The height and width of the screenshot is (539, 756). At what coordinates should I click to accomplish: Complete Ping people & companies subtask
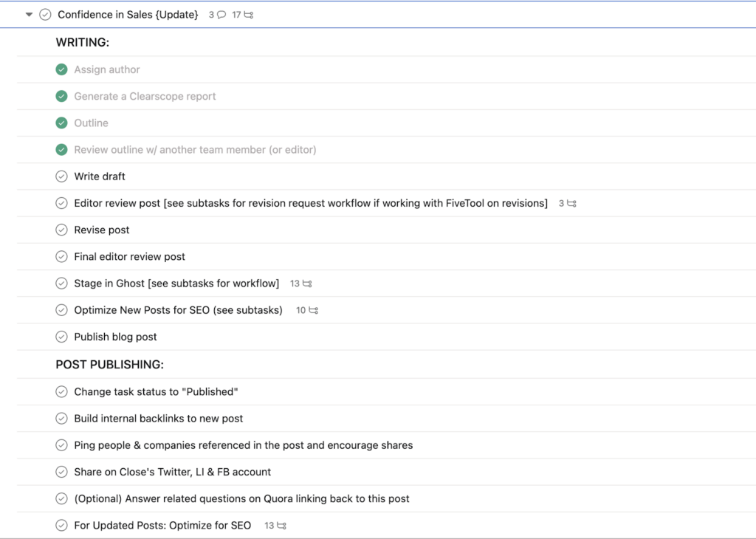(62, 445)
